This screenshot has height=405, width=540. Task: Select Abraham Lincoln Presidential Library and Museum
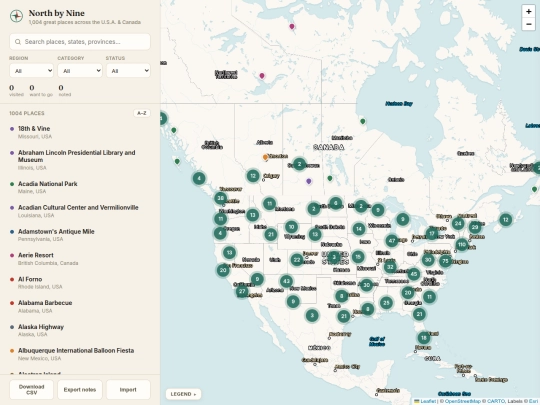tap(80, 160)
